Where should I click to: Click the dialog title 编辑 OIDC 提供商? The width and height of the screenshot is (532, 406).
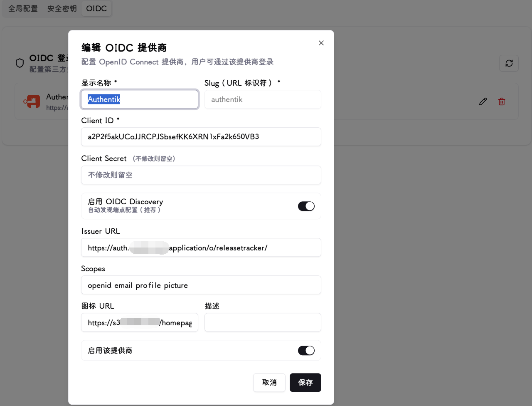point(124,48)
